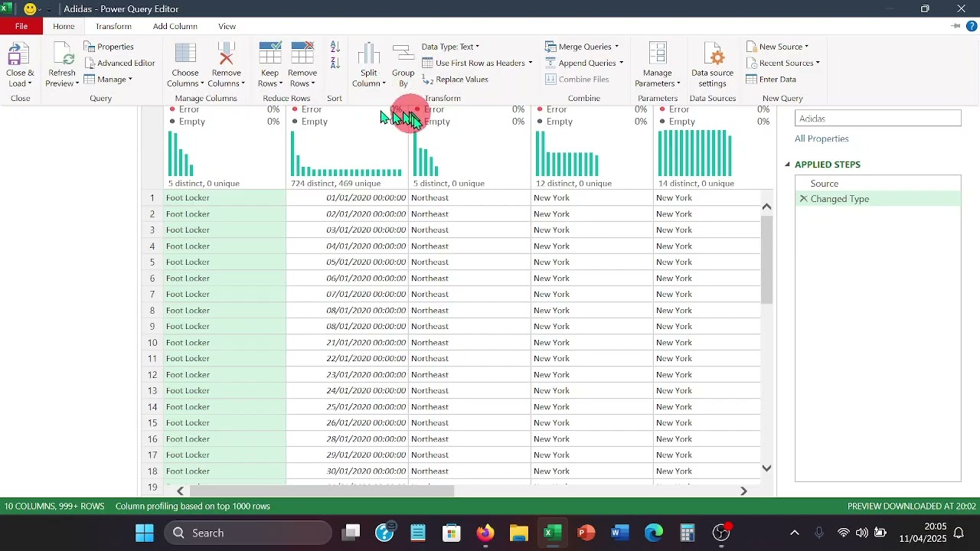Viewport: 980px width, 551px height.
Task: Open PowerPoint from the taskbar
Action: (x=586, y=533)
